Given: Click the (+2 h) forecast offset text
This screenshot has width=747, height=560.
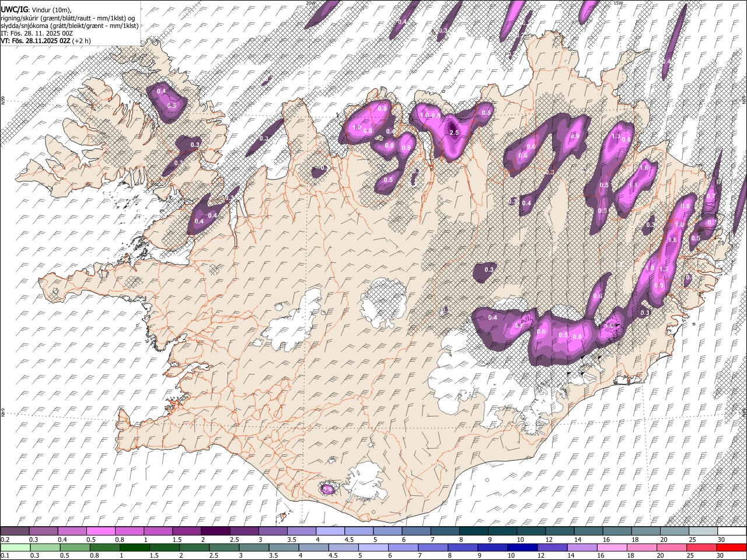Looking at the screenshot, I should (81, 41).
